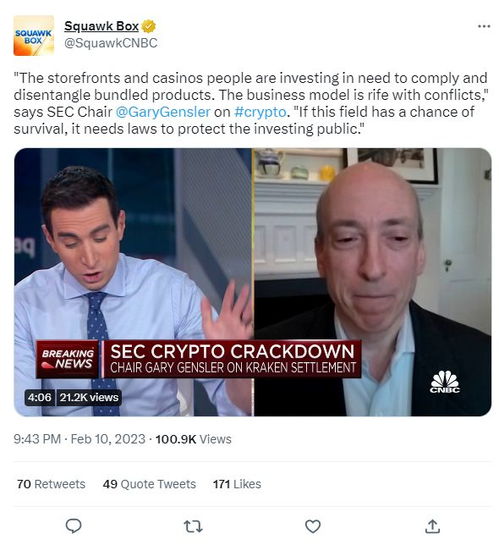View the 70 Retweets list

(51, 483)
